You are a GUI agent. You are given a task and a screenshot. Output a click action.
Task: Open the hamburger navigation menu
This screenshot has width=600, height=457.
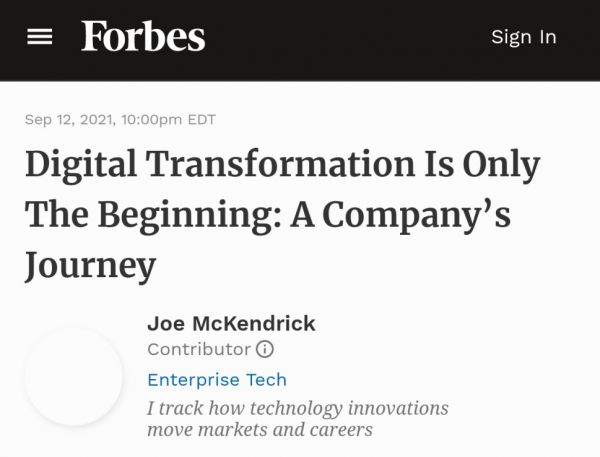39,37
